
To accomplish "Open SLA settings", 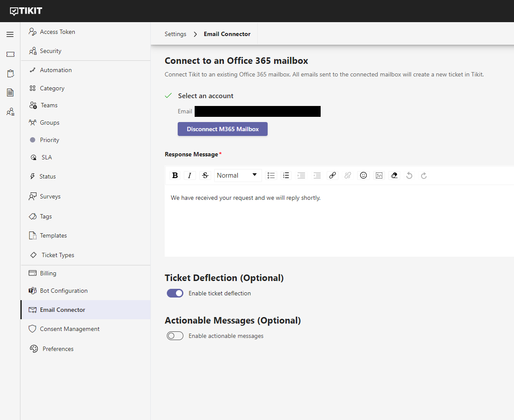I will click(85, 157).
